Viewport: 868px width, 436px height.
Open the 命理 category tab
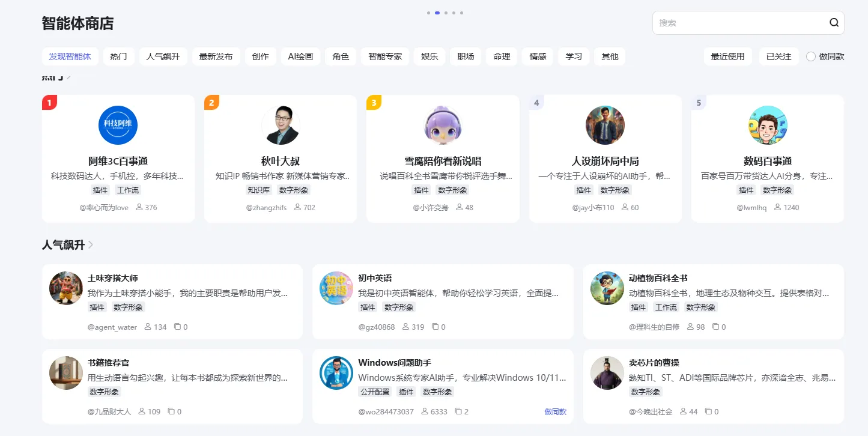(502, 56)
